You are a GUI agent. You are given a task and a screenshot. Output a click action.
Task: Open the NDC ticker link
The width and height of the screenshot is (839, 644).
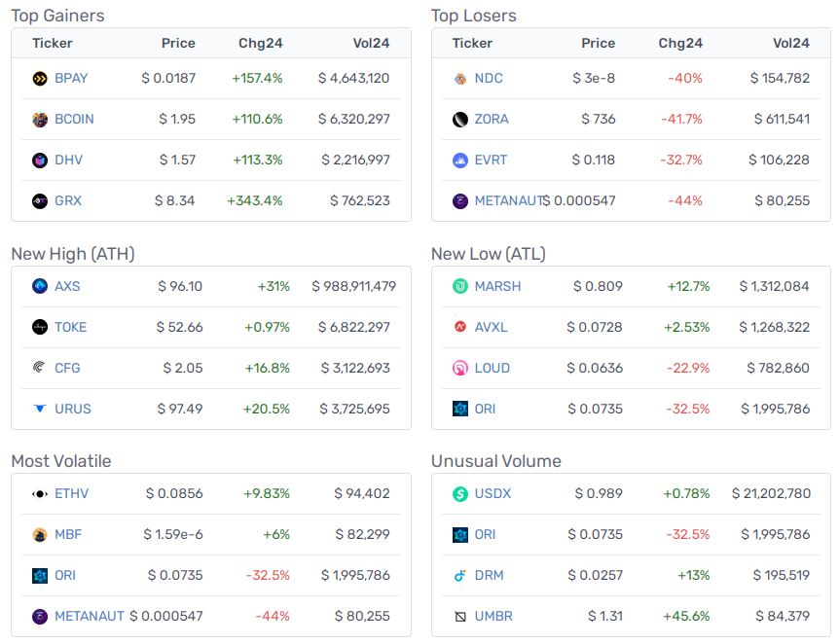click(x=489, y=78)
